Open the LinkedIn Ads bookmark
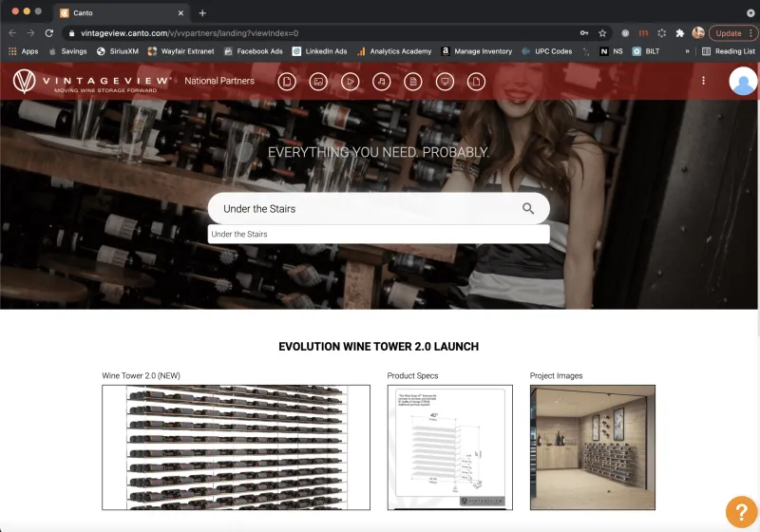 click(x=319, y=51)
